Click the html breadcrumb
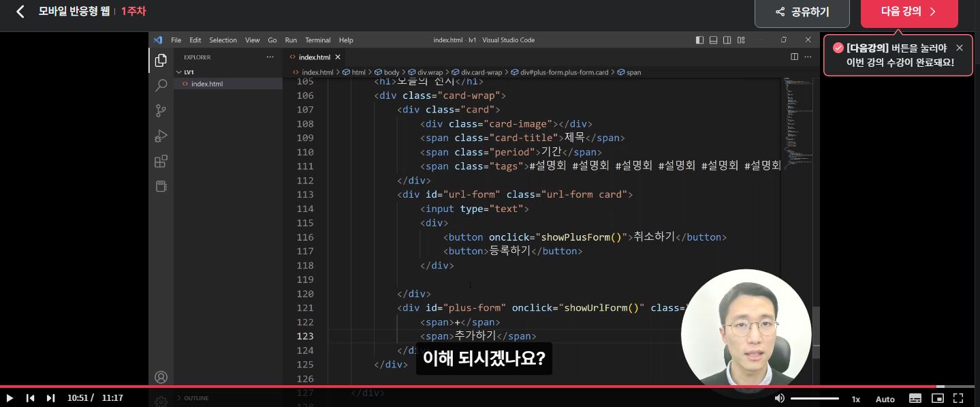The height and width of the screenshot is (407, 980). click(354, 72)
